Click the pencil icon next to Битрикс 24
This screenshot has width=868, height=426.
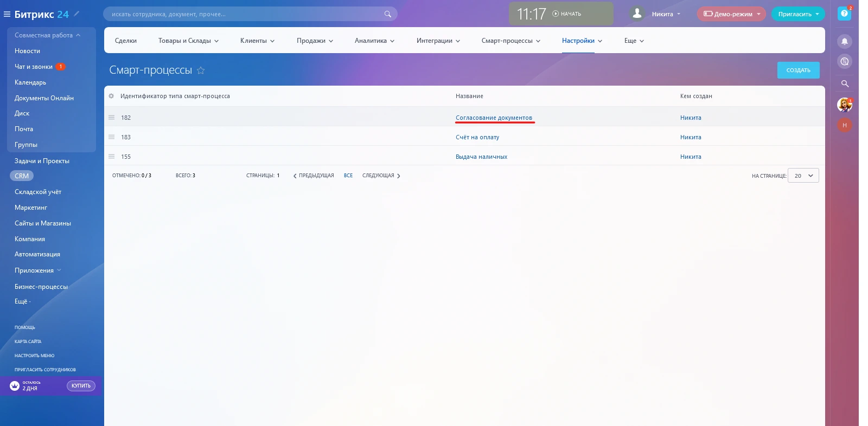pyautogui.click(x=76, y=14)
